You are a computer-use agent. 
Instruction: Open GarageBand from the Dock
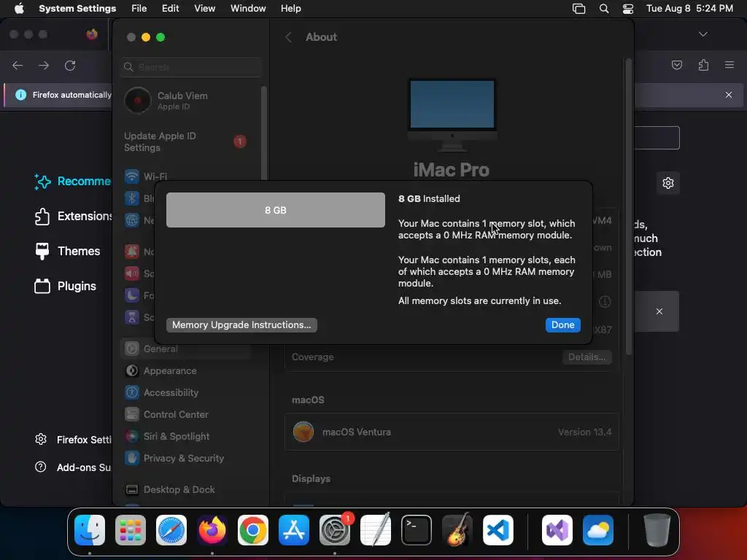(457, 530)
